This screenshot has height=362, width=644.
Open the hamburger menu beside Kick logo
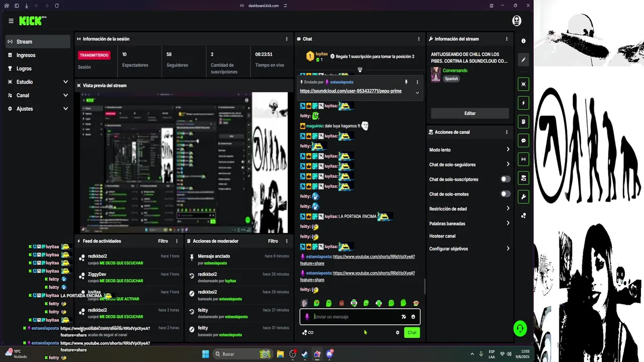pyautogui.click(x=11, y=21)
